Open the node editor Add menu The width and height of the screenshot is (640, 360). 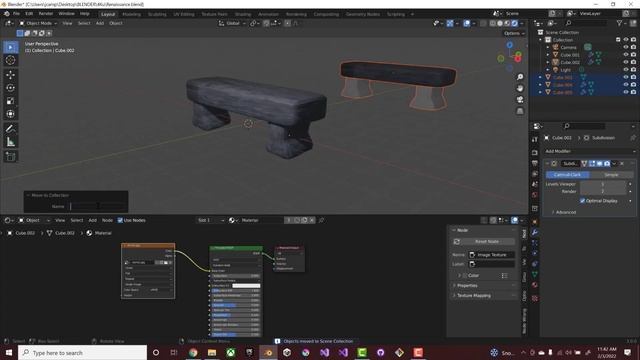pos(93,220)
